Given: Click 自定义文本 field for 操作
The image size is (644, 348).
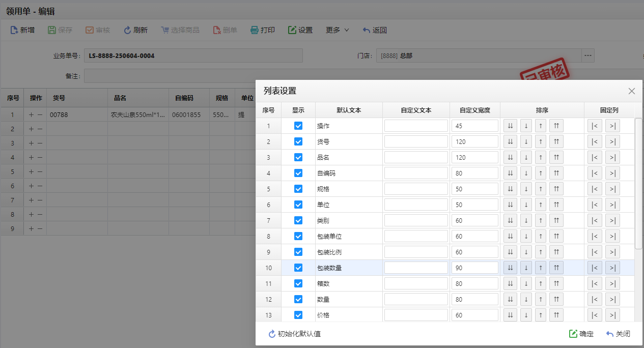Looking at the screenshot, I should click(x=416, y=126).
